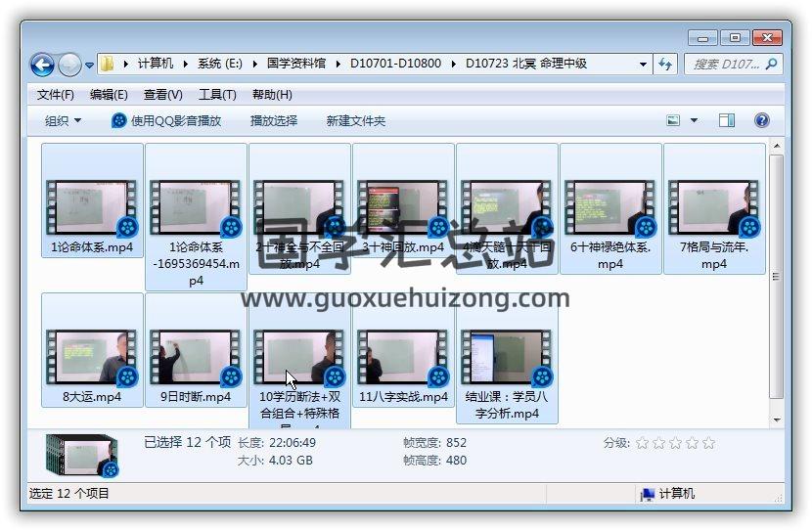The image size is (812, 531).
Task: Click scrollbar up arrow
Action: point(776,146)
